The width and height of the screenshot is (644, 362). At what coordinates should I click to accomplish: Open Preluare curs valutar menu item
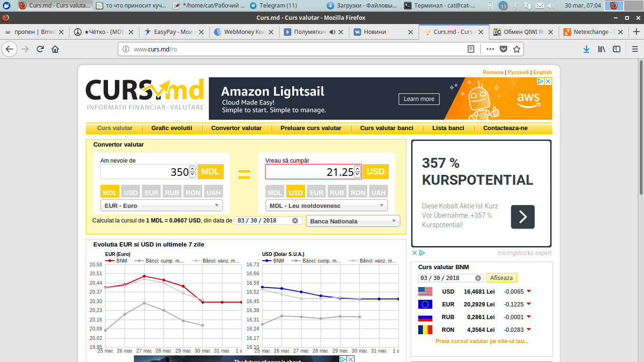[x=311, y=128]
